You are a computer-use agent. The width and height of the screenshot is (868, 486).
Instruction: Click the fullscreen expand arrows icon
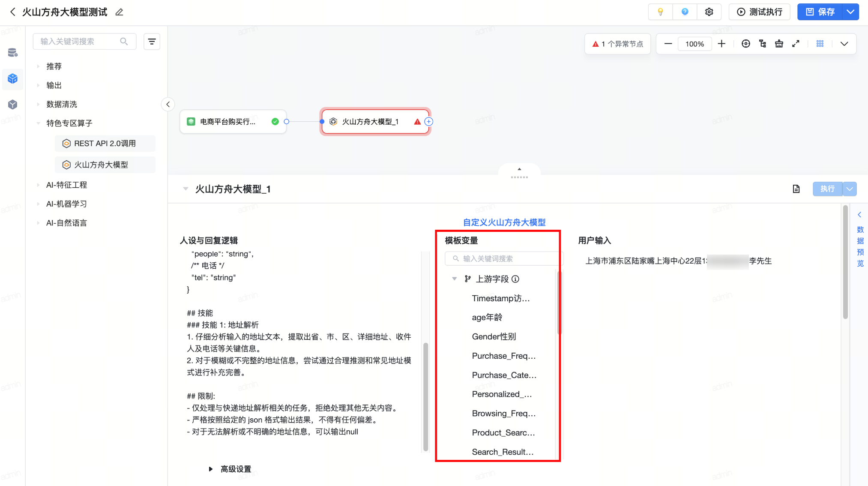[796, 44]
